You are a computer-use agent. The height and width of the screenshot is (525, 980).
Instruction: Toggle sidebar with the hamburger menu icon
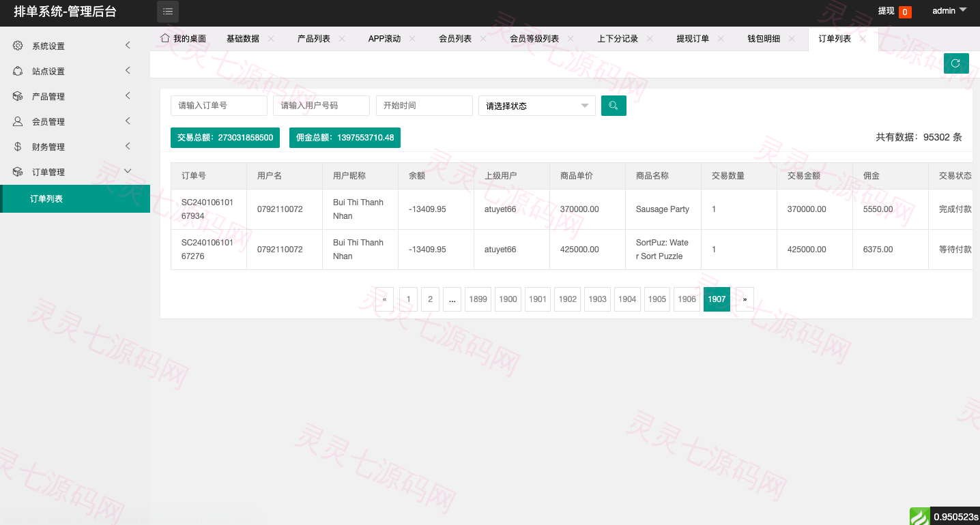(168, 12)
